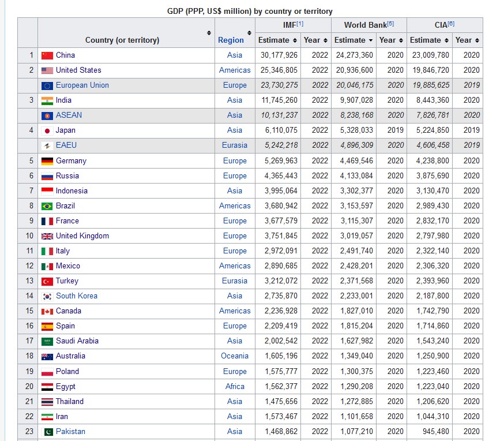Screen dimensions: 504x441
Task: Click the Canada flag icon
Action: (x=47, y=311)
